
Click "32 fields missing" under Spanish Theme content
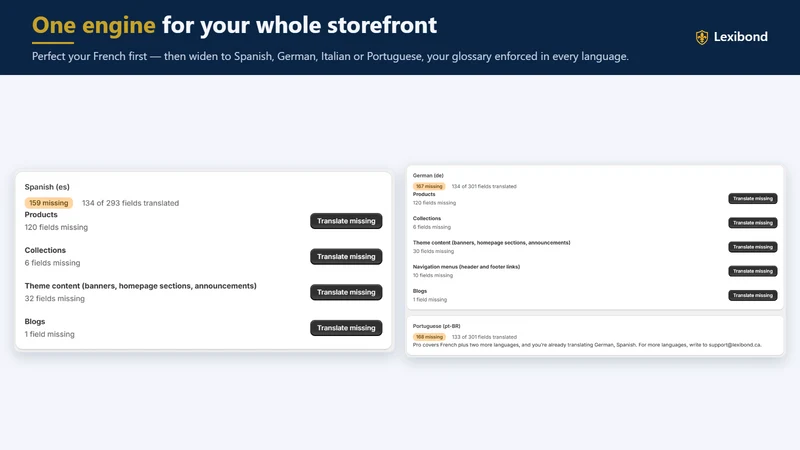click(55, 298)
